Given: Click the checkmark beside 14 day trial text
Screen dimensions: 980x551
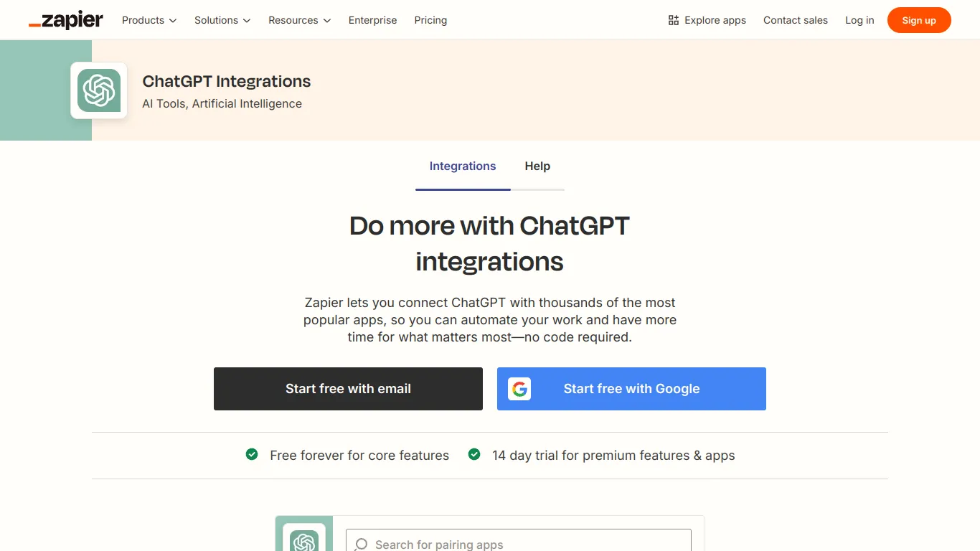Looking at the screenshot, I should tap(474, 455).
